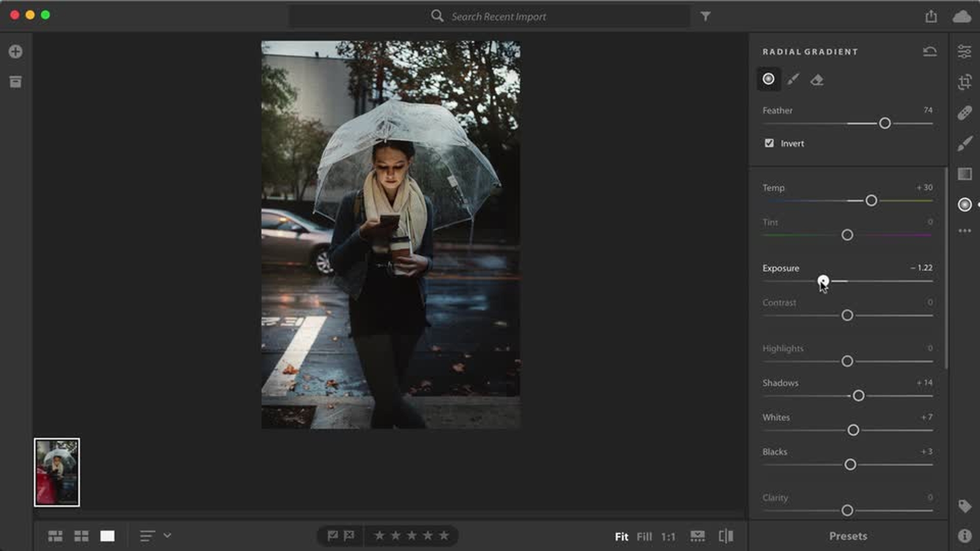Screen dimensions: 980x551
Task: Select the gradient eraser icon
Action: pos(817,80)
